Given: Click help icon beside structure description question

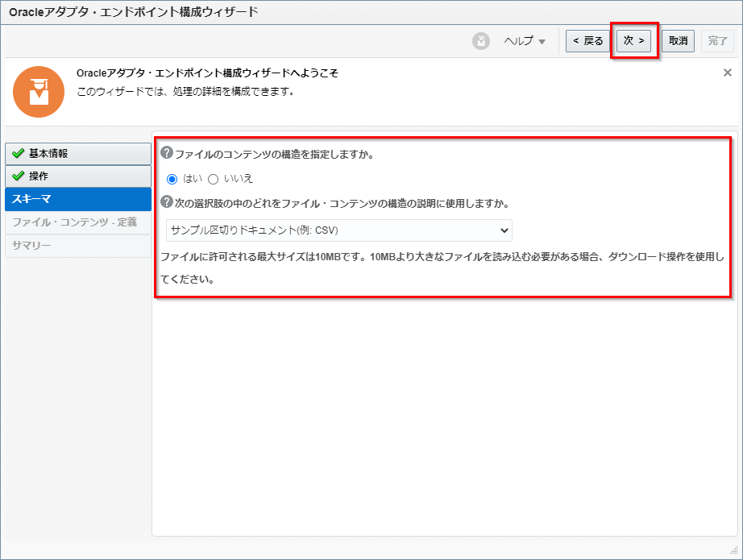Looking at the screenshot, I should coord(167,201).
